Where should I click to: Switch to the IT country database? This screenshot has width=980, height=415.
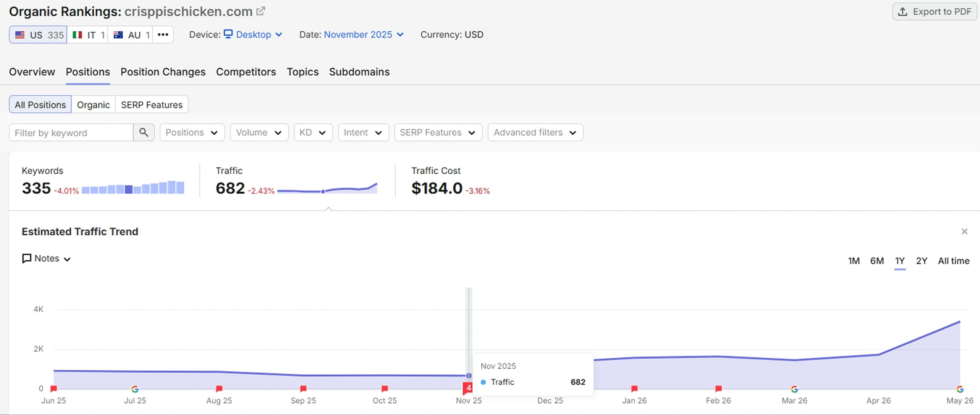(x=88, y=35)
